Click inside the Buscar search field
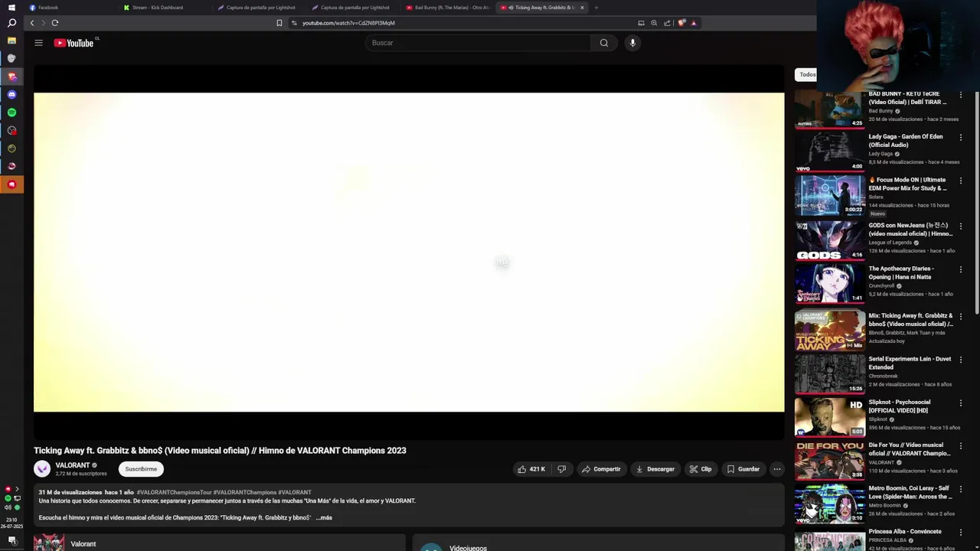980x551 pixels. pyautogui.click(x=479, y=43)
